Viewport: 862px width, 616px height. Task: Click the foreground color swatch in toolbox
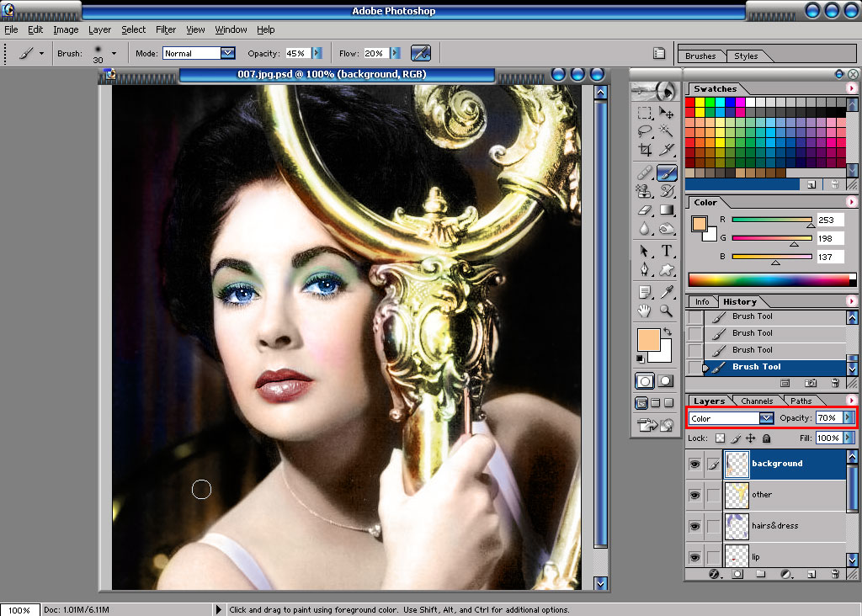(x=648, y=340)
